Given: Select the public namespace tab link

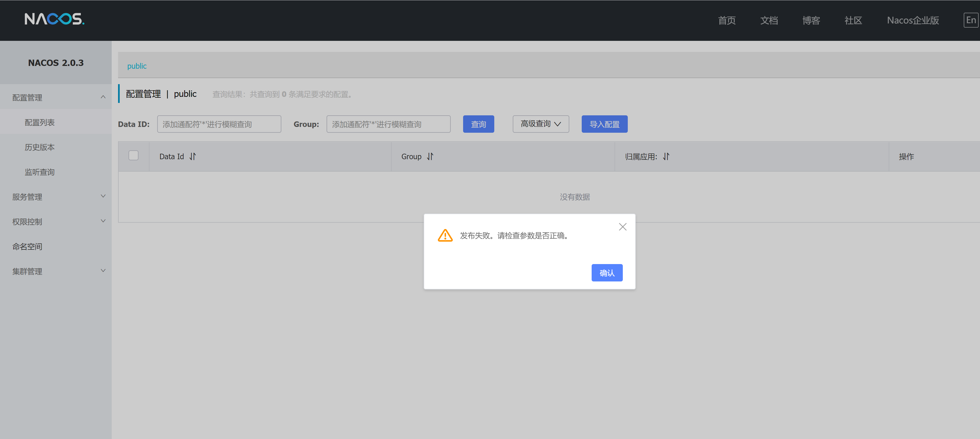Looking at the screenshot, I should [137, 66].
